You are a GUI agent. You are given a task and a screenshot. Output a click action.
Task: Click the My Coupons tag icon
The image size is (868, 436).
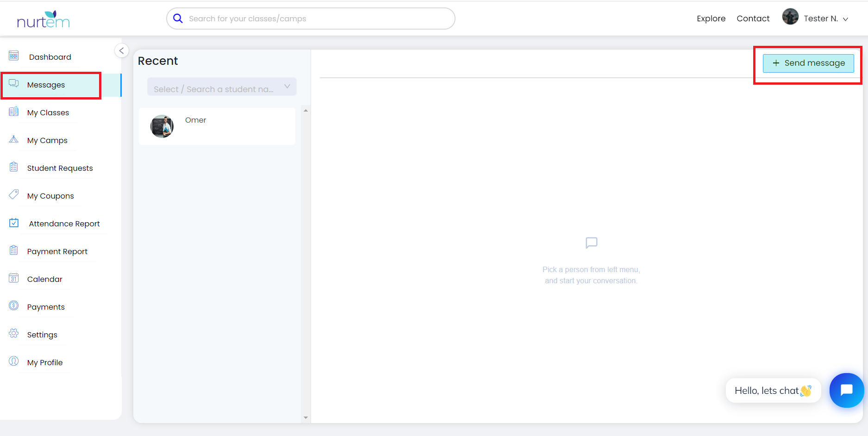coord(13,194)
